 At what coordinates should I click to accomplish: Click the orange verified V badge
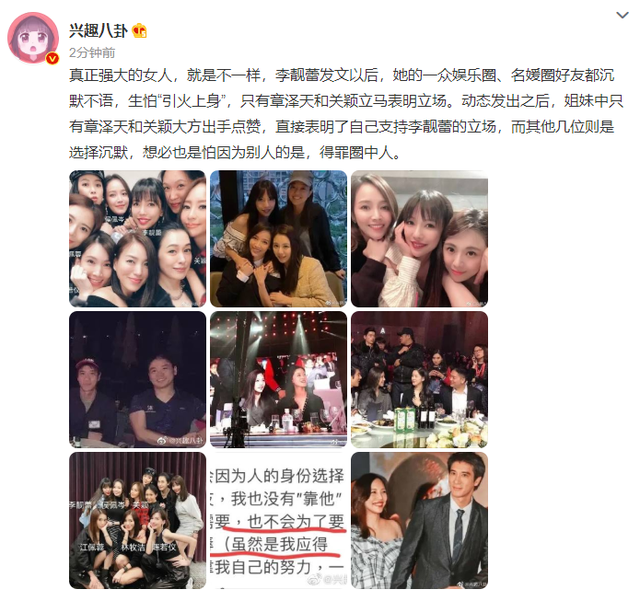pos(52,58)
